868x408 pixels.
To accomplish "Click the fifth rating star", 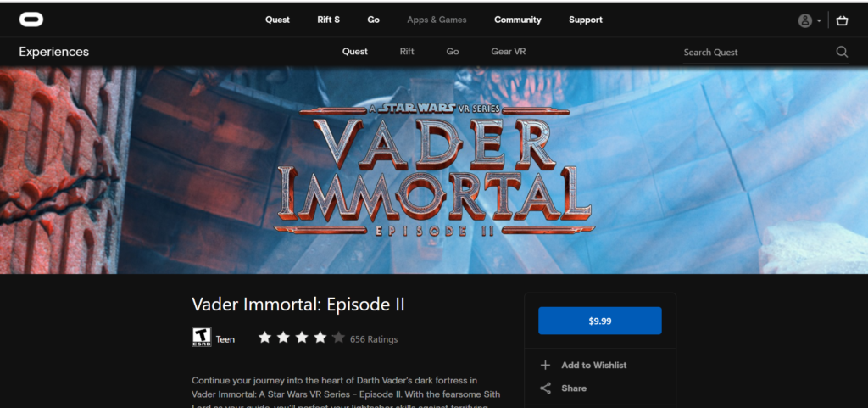I will point(338,337).
